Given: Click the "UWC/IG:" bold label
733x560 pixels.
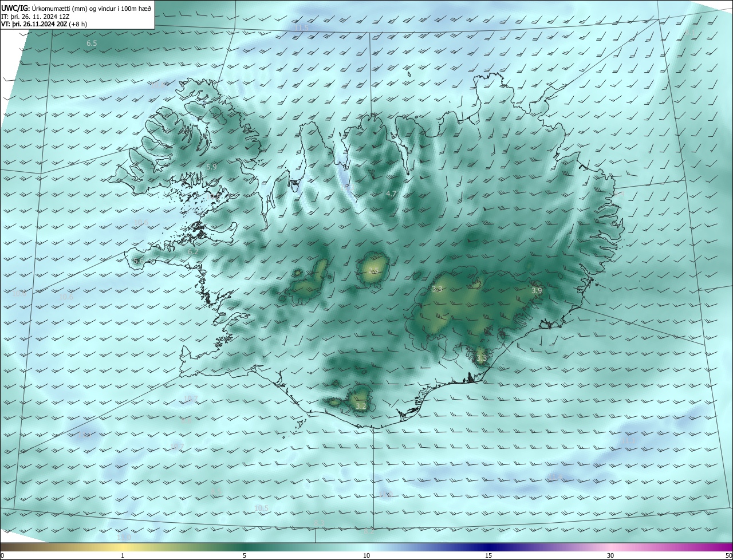Looking at the screenshot, I should click(x=16, y=8).
